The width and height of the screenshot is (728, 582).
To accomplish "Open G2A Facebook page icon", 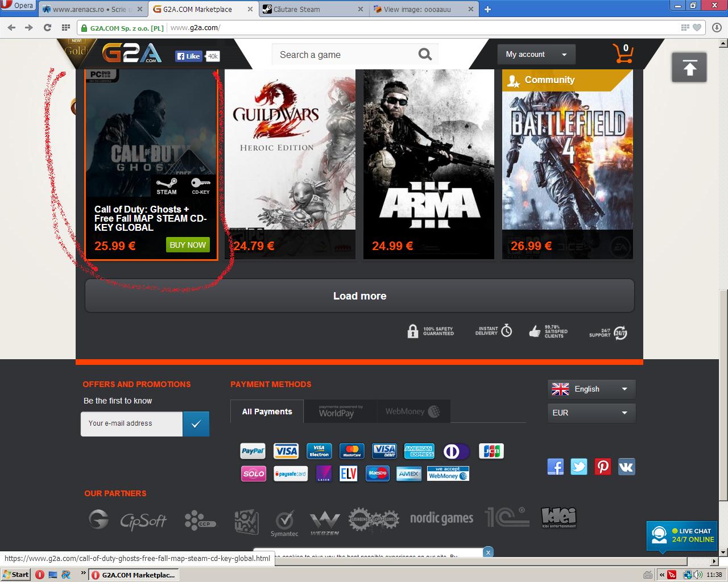I will 555,467.
